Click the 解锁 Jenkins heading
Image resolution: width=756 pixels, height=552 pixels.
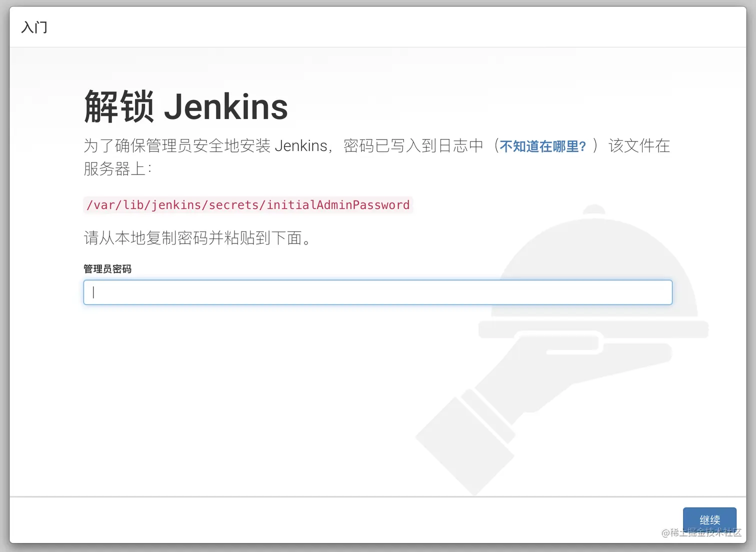186,106
